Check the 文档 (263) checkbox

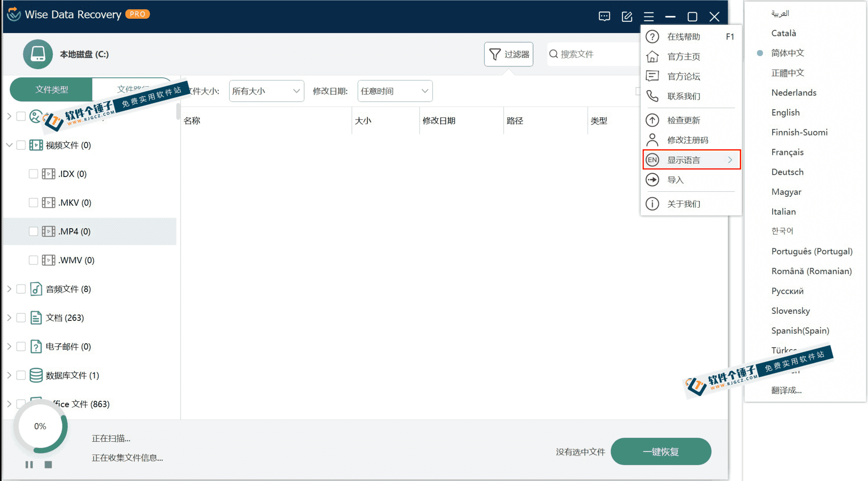pos(21,317)
